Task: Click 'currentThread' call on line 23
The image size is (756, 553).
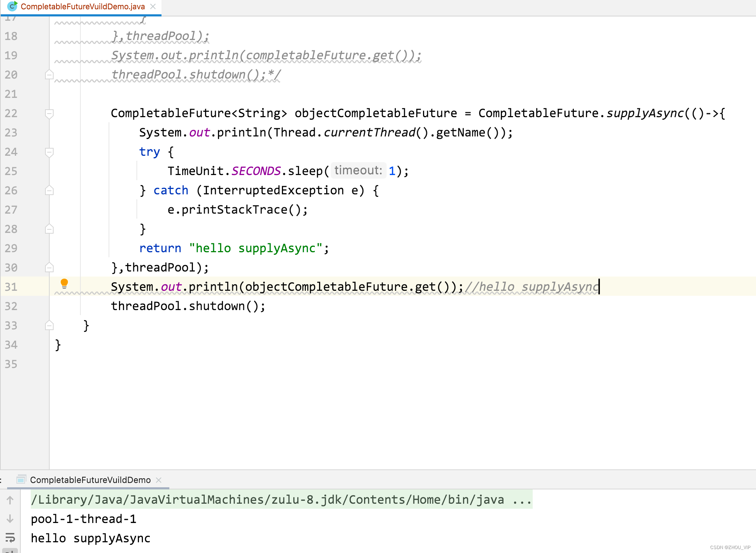Action: (369, 133)
